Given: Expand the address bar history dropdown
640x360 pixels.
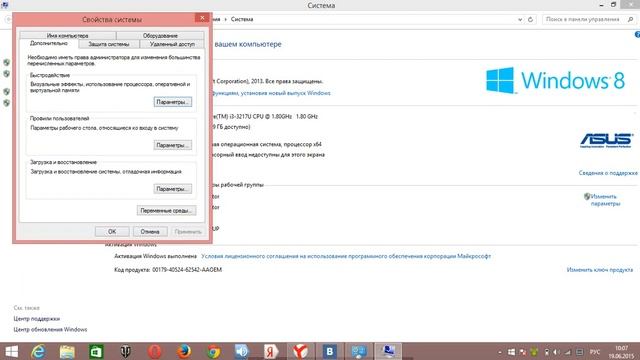Looking at the screenshot, I should [520, 20].
